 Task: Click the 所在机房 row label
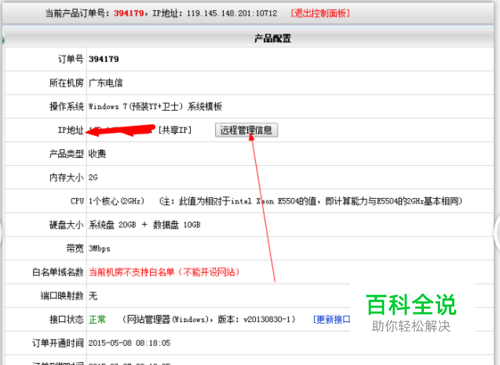coord(66,83)
